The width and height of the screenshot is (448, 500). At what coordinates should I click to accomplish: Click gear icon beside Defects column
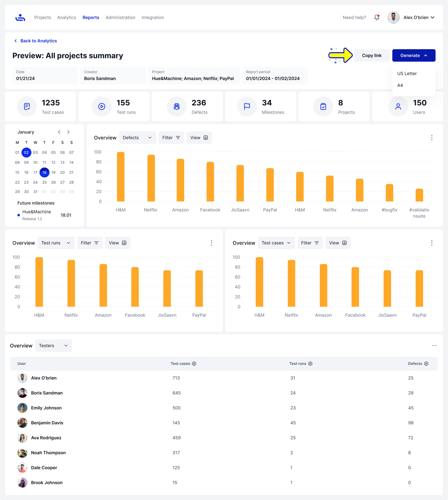point(426,363)
